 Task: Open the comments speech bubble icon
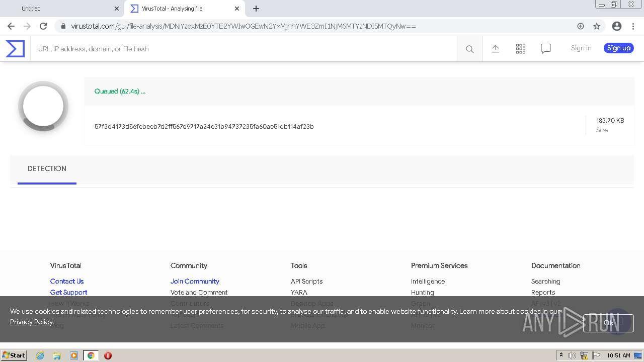(x=546, y=49)
